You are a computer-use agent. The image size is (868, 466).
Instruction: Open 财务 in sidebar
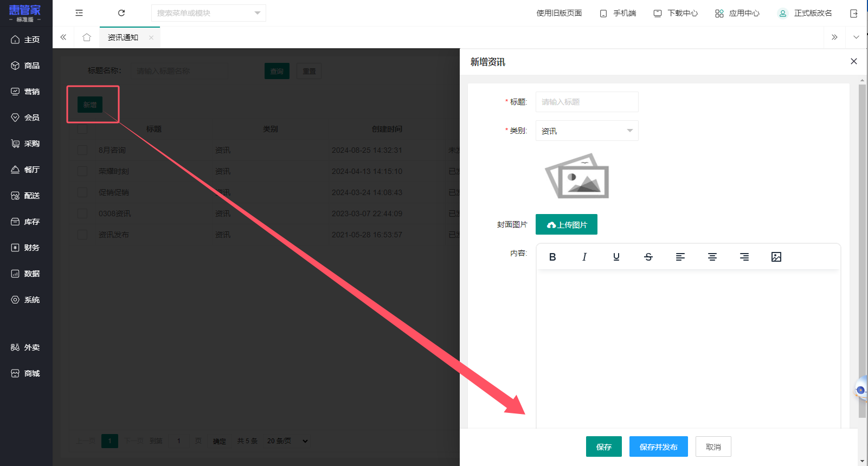[26, 248]
